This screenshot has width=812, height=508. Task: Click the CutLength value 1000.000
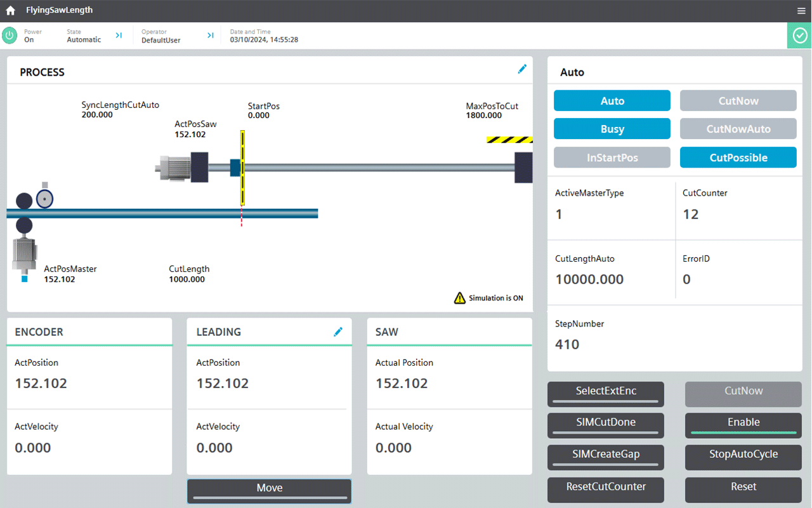[x=187, y=279]
